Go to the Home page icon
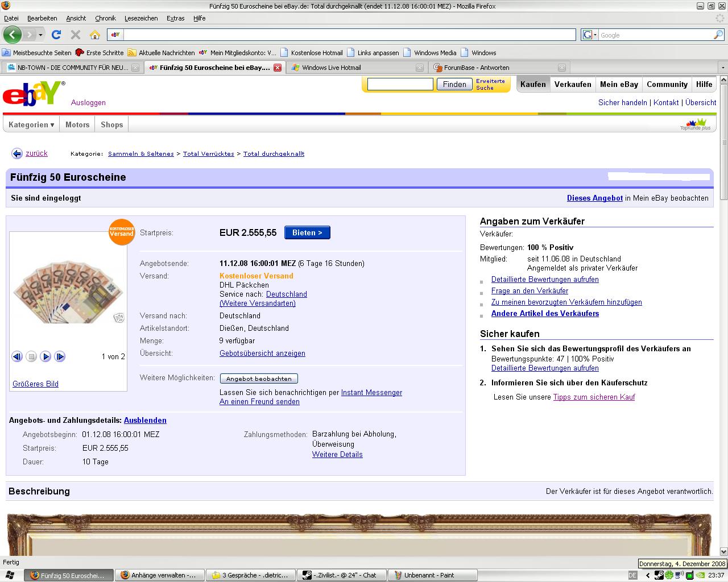The height and width of the screenshot is (582, 728). tap(95, 35)
